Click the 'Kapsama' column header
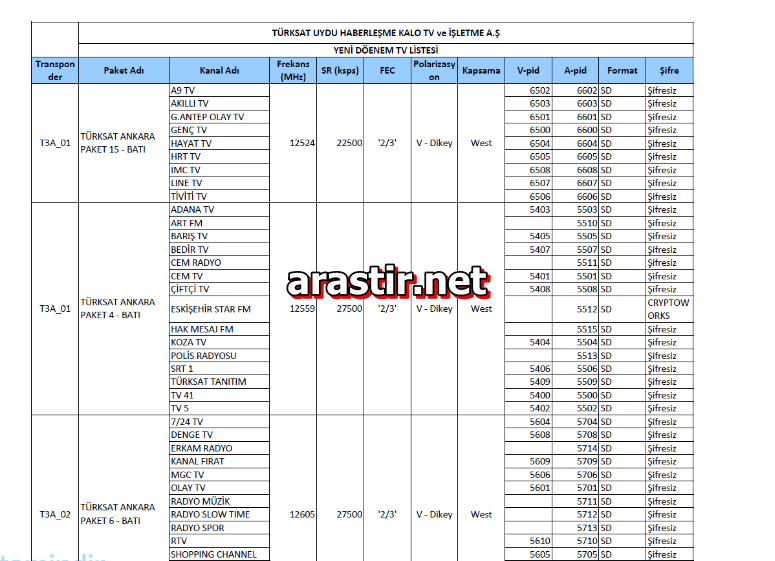This screenshot has height=561, width=775. (481, 70)
